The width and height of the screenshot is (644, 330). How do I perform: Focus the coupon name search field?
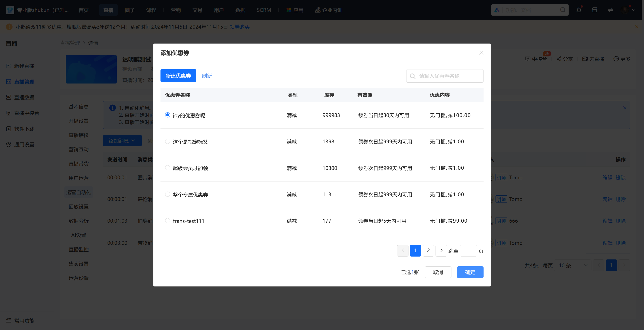click(445, 76)
